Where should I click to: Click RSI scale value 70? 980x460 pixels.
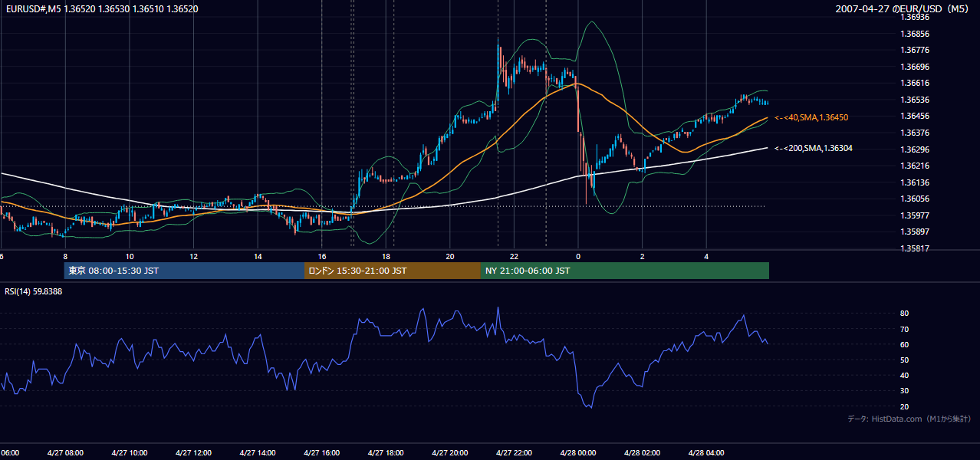point(905,329)
